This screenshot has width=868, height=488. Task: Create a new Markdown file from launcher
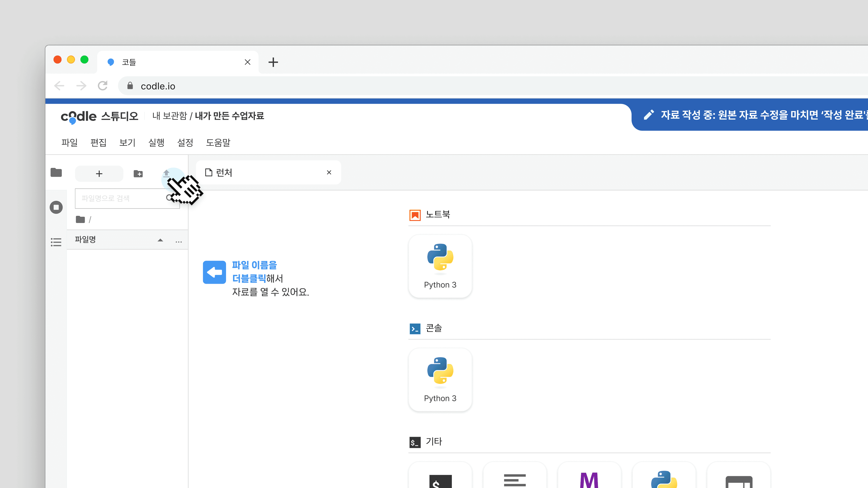(589, 475)
